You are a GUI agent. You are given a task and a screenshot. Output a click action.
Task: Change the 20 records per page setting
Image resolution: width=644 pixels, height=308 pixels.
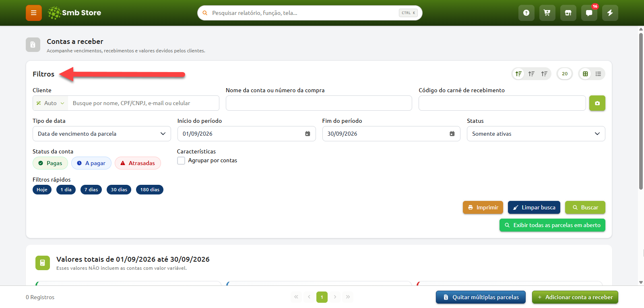(565, 74)
